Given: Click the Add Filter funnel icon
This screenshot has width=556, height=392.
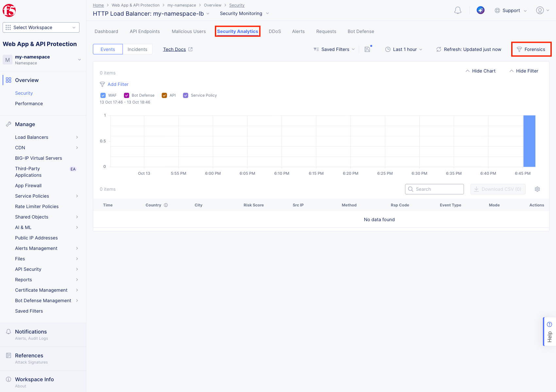Looking at the screenshot, I should [x=102, y=84].
